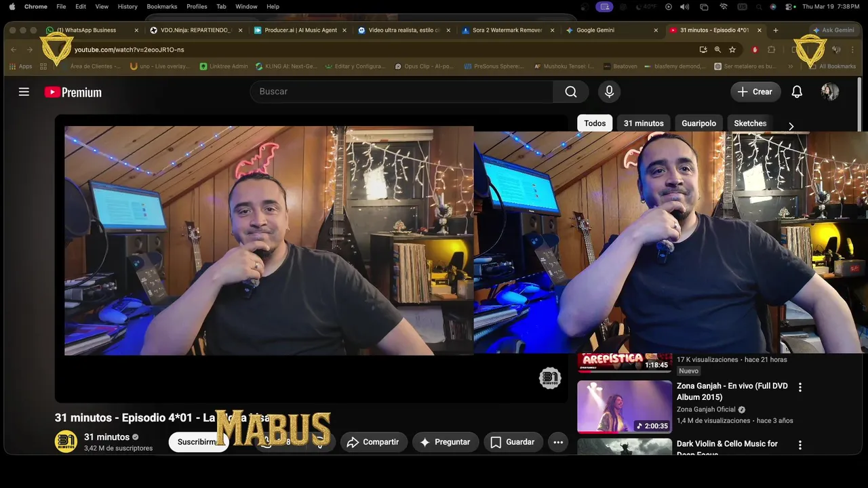
Task: Click the Guardar save button
Action: click(513, 442)
